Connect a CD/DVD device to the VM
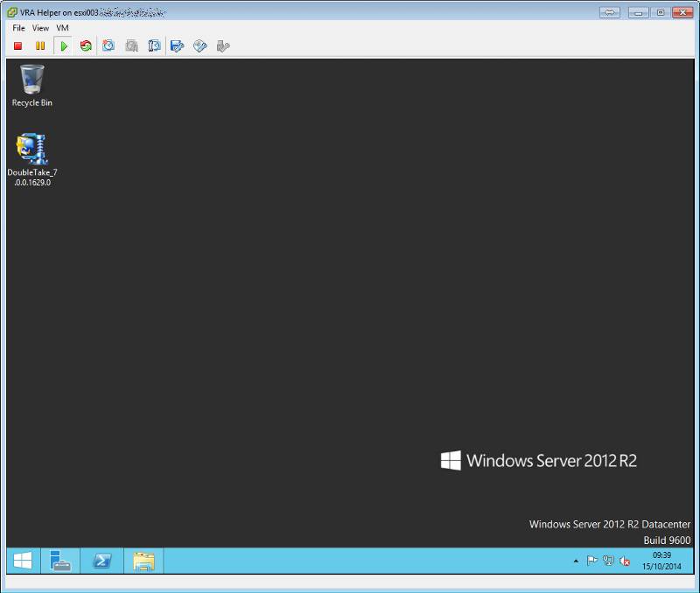This screenshot has height=593, width=700. pyautogui.click(x=200, y=46)
